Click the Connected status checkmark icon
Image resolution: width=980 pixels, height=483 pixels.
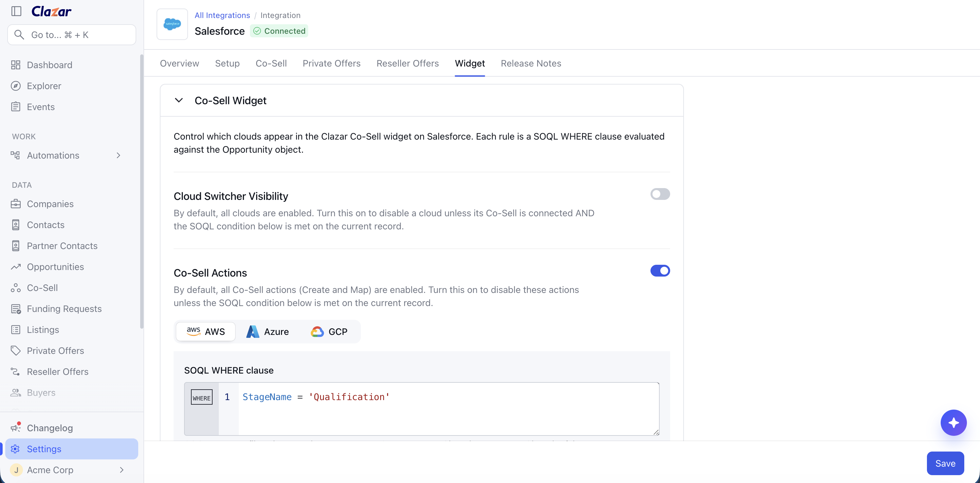(x=257, y=31)
